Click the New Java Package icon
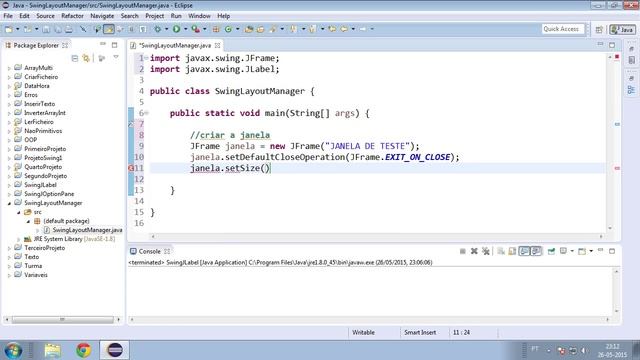This screenshot has height=360, width=640. pos(216,29)
